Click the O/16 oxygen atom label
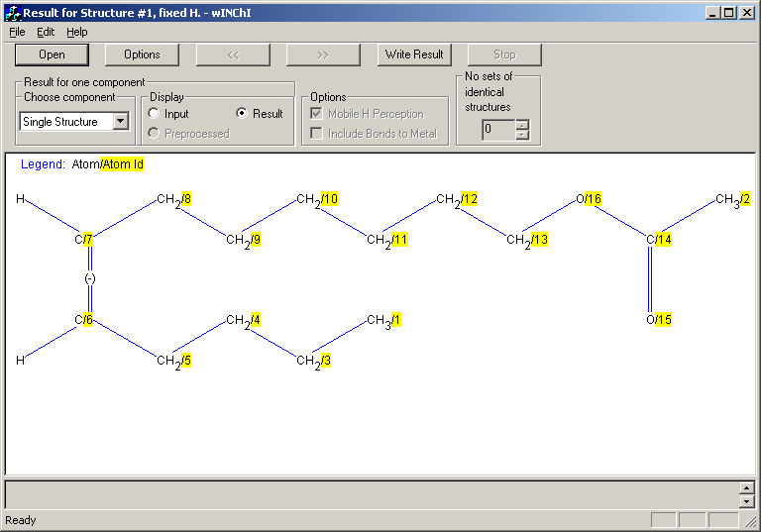 (x=589, y=199)
